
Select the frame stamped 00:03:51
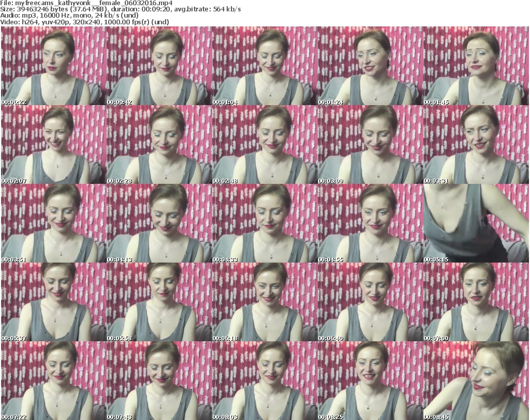[53, 223]
